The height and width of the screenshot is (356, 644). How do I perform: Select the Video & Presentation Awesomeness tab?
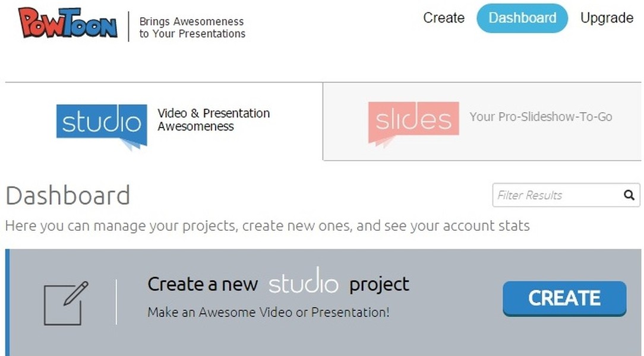click(213, 120)
